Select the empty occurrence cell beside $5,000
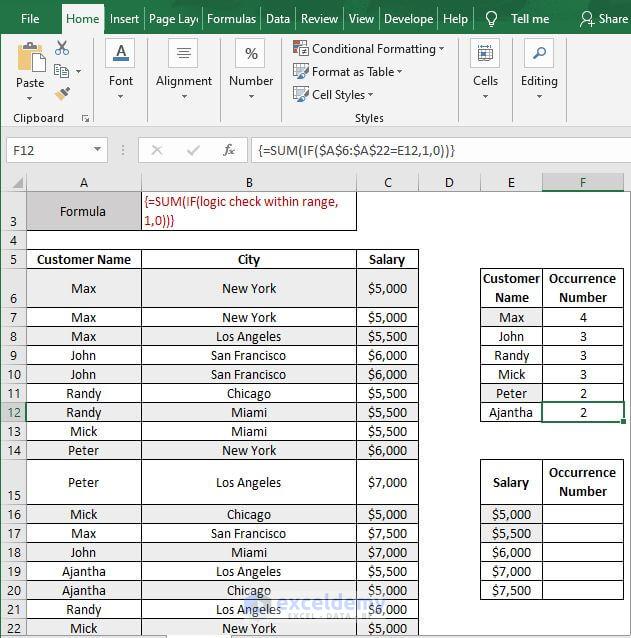The width and height of the screenshot is (631, 638). point(583,514)
